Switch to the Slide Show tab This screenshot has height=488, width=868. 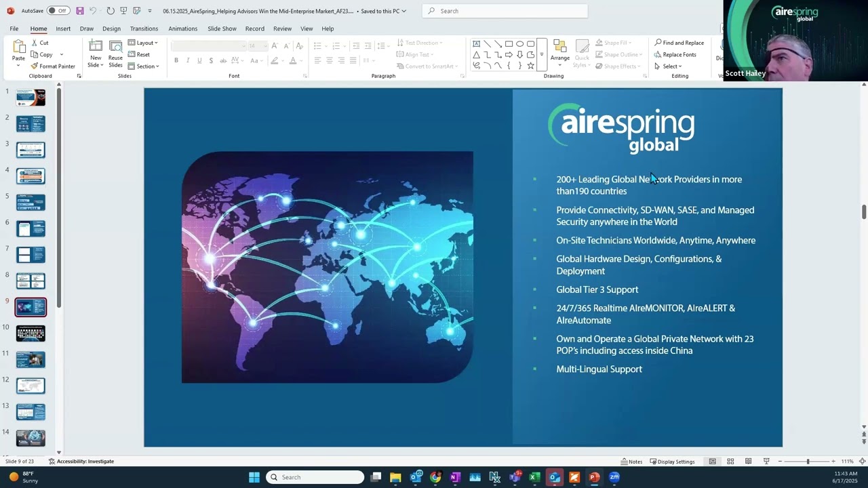222,28
